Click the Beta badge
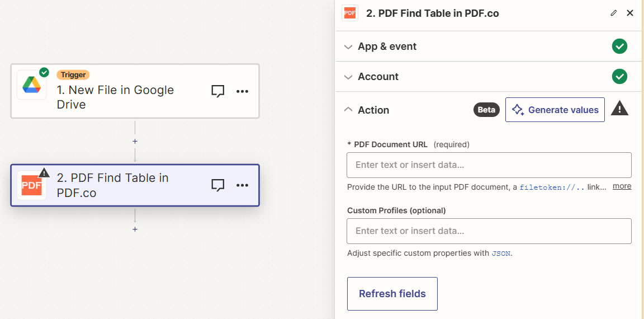Viewport: 644px width, 319px height. pyautogui.click(x=487, y=110)
